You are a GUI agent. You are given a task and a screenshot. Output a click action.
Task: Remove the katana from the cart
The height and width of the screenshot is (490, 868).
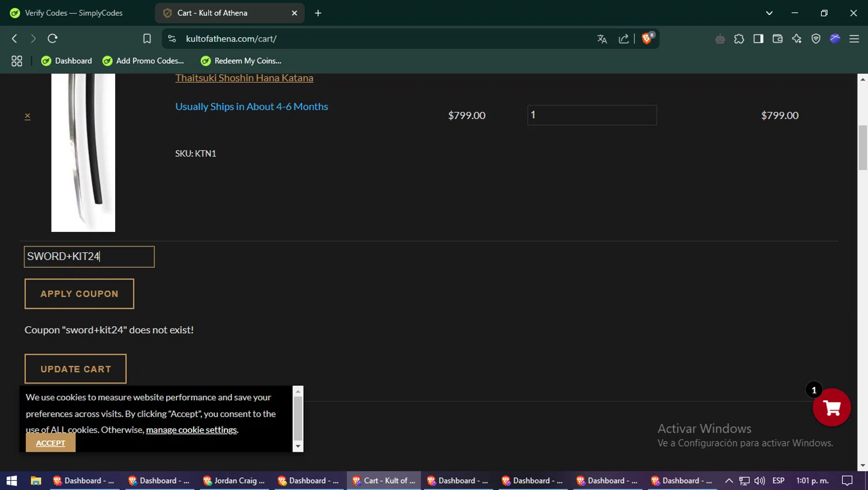pyautogui.click(x=27, y=116)
